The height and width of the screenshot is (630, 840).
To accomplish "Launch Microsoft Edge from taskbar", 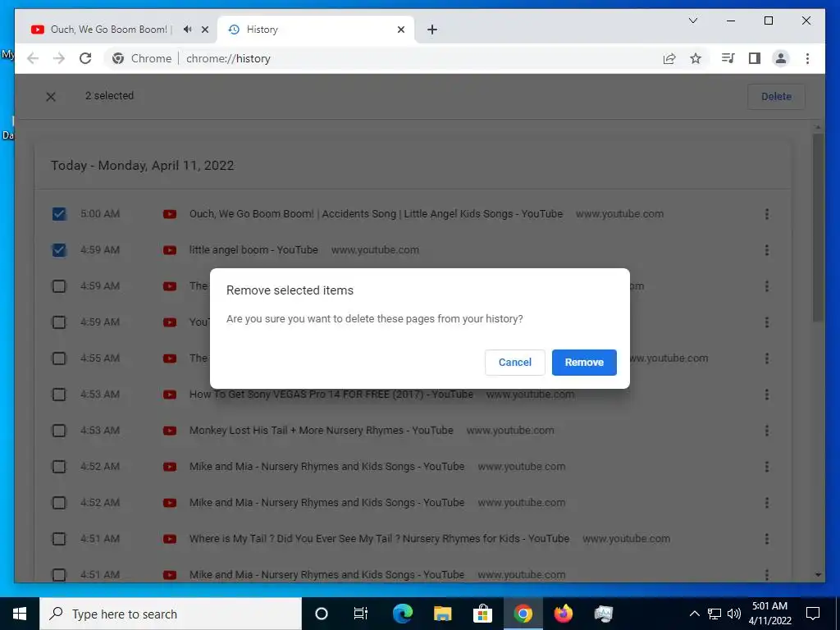I will (402, 614).
